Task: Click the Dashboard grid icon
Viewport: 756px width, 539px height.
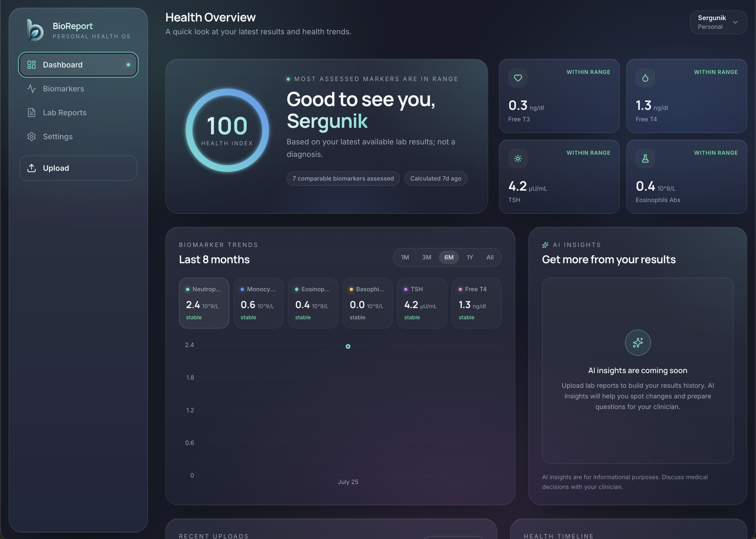Action: pyautogui.click(x=32, y=65)
